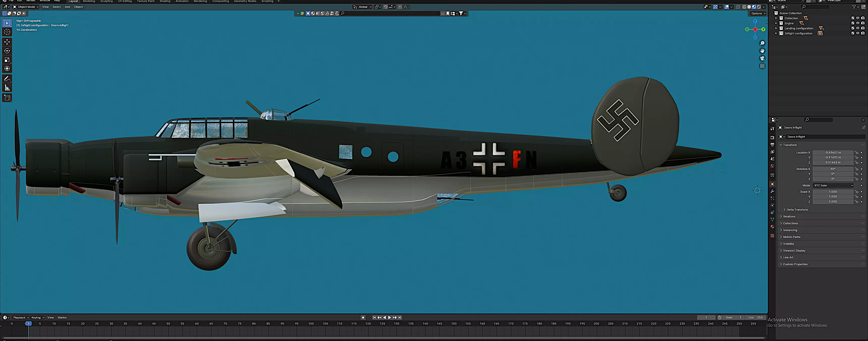Open the XYZ Euler rotation mode dropdown

[x=833, y=185]
